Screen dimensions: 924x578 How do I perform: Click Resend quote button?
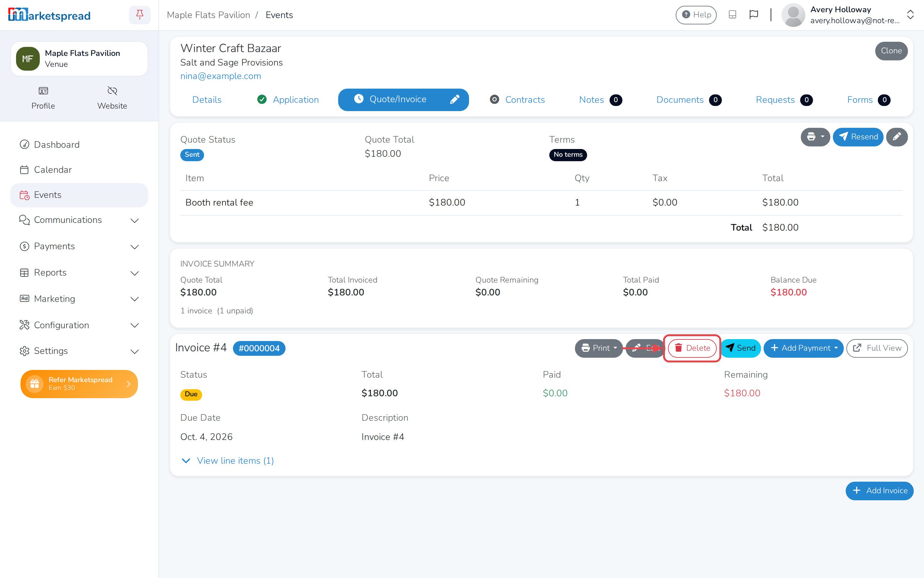(x=858, y=137)
